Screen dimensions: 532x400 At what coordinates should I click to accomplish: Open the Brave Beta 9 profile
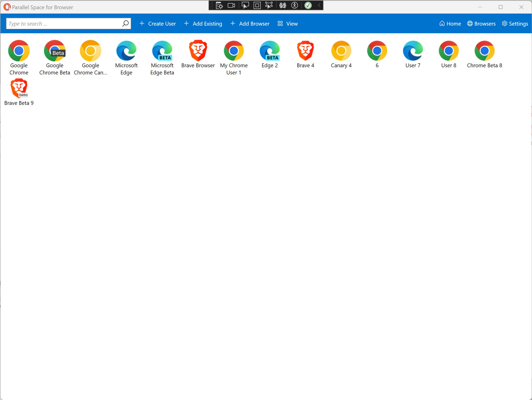19,89
